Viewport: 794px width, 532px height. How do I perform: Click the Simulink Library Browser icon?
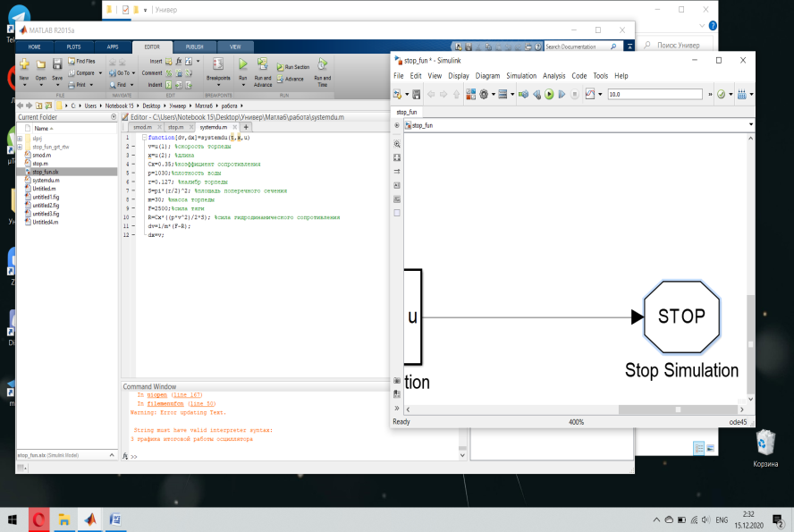(x=470, y=94)
